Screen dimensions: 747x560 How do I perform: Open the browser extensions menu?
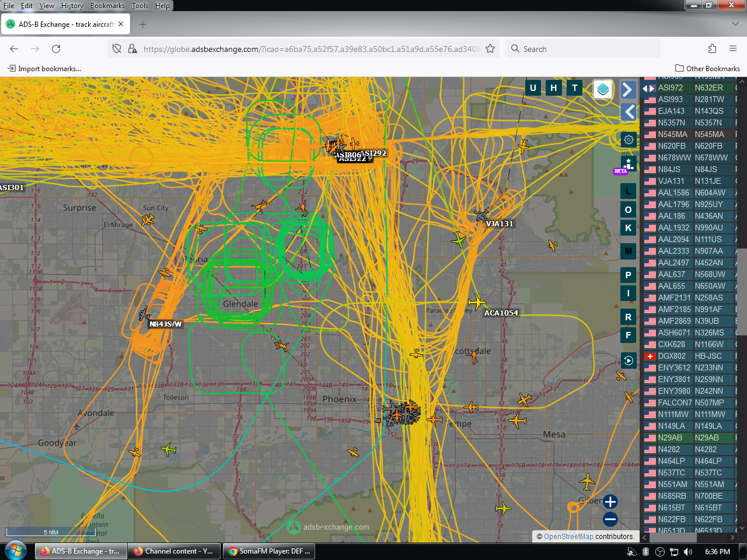point(712,49)
